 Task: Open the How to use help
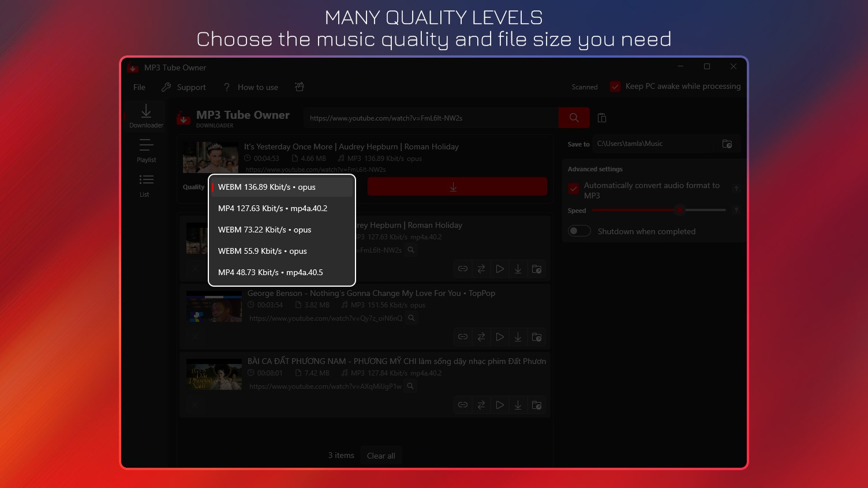point(258,87)
